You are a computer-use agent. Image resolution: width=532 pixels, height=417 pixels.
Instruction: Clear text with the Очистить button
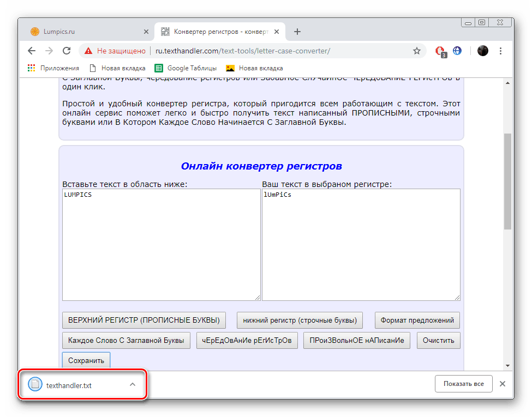coord(438,340)
